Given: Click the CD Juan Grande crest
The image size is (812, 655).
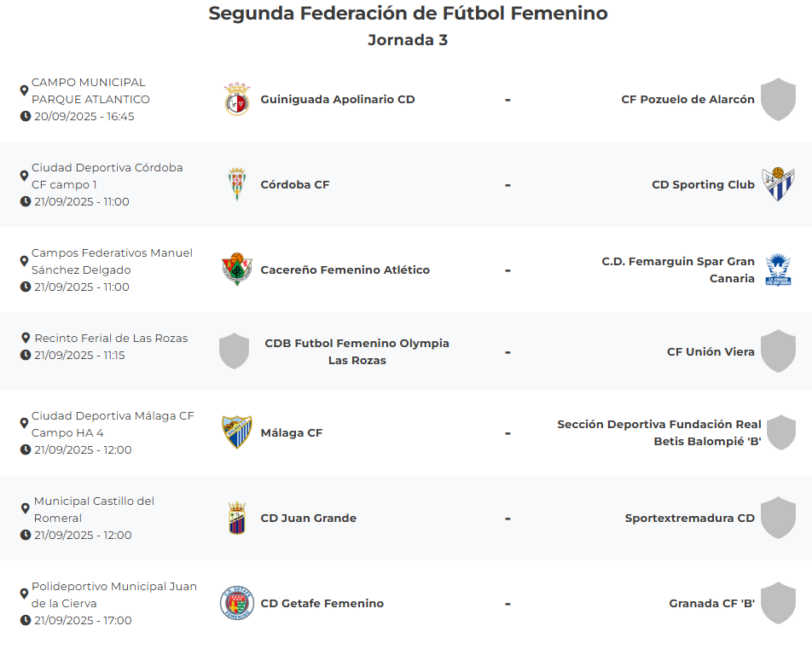Looking at the screenshot, I should tap(236, 518).
